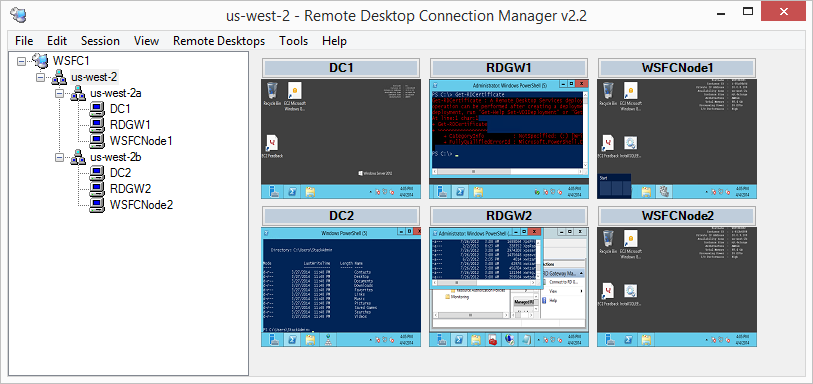Click File Explorer taskbar icon in DC1

click(x=310, y=192)
